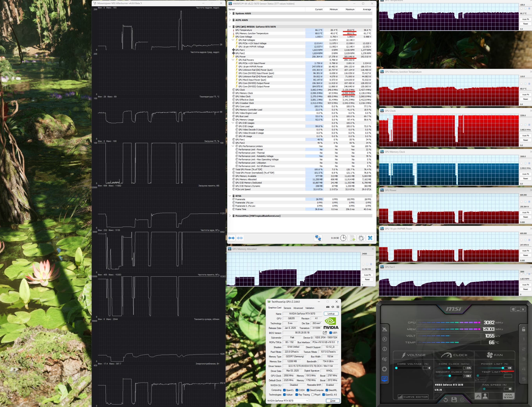This screenshot has width=532, height=407.
Task: Toggle the PhysX checkbox in GPU-Z
Action: point(313,394)
